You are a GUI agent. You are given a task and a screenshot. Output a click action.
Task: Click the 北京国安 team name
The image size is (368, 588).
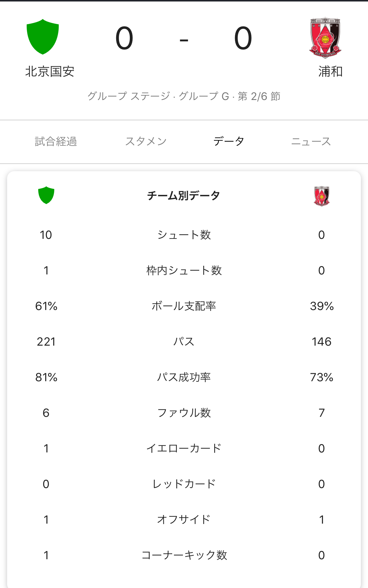49,71
